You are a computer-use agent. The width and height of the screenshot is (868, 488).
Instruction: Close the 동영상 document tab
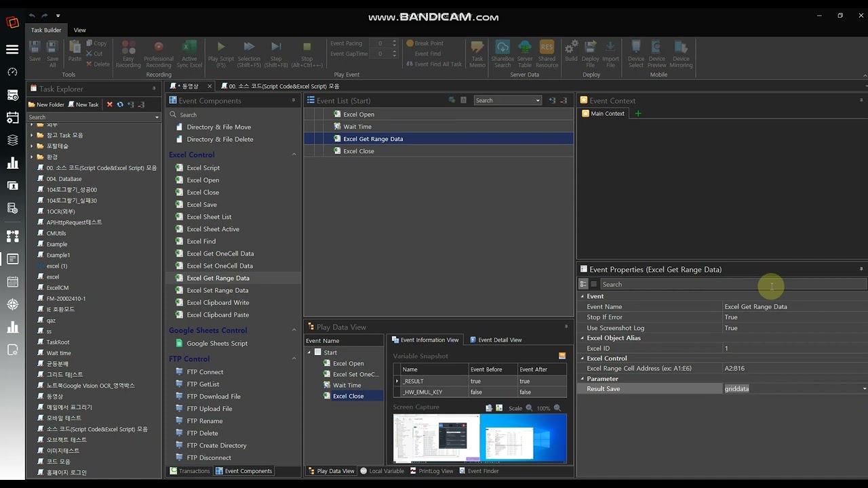210,86
